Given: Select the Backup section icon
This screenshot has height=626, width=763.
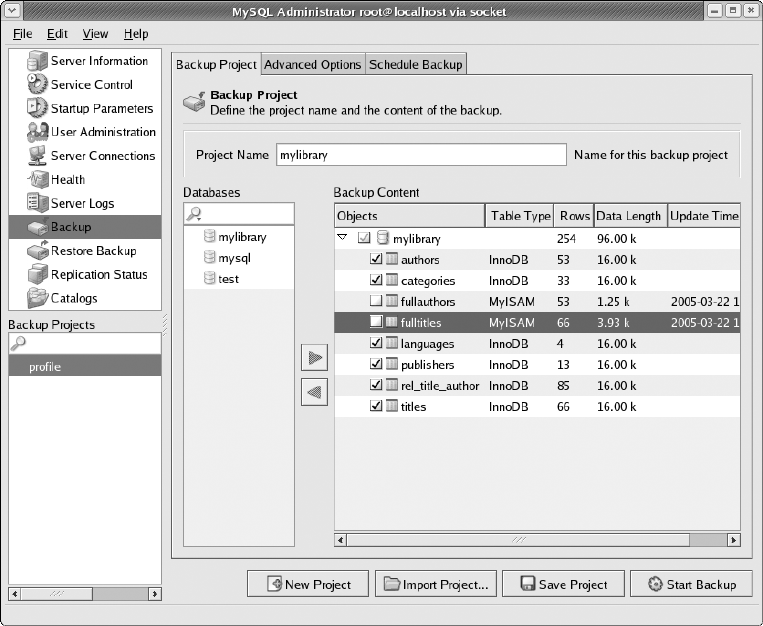Looking at the screenshot, I should [x=37, y=227].
